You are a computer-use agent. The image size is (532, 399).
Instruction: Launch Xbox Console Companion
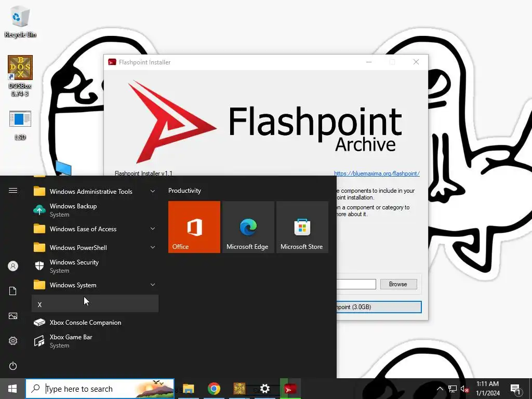[95, 322]
